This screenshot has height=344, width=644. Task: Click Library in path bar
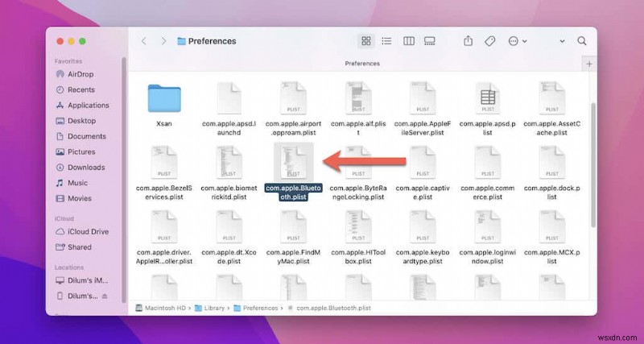(x=209, y=308)
